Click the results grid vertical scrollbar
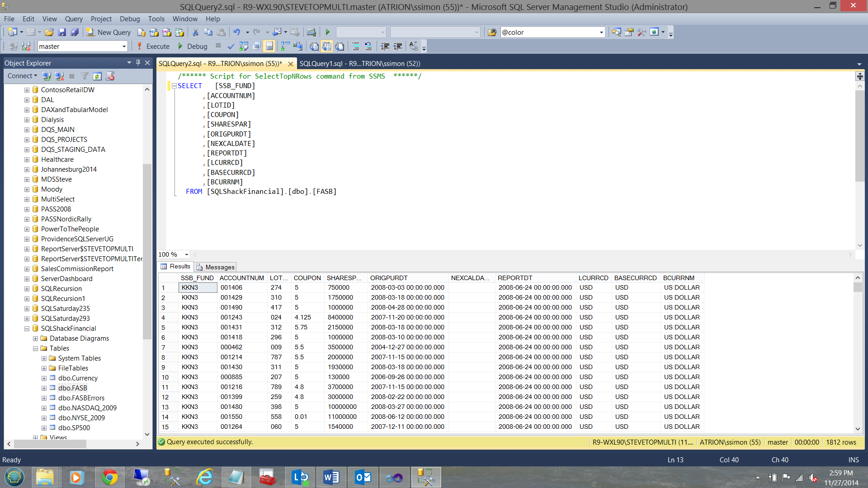The height and width of the screenshot is (488, 868). pyautogui.click(x=858, y=352)
